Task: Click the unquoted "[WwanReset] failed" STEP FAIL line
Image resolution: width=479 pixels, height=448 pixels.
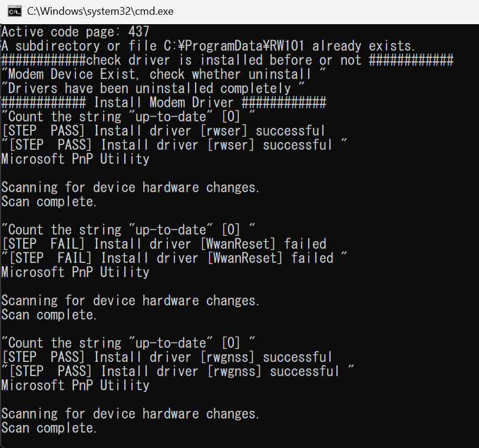Action: (163, 243)
